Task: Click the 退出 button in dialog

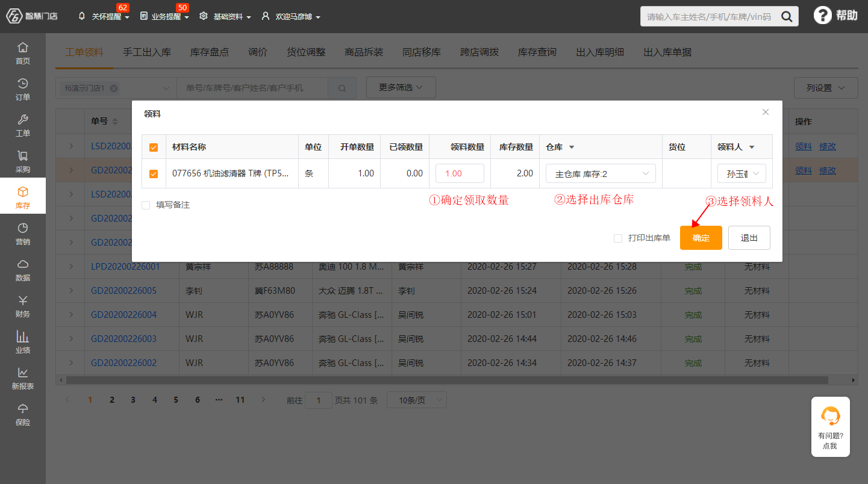Action: pos(749,238)
